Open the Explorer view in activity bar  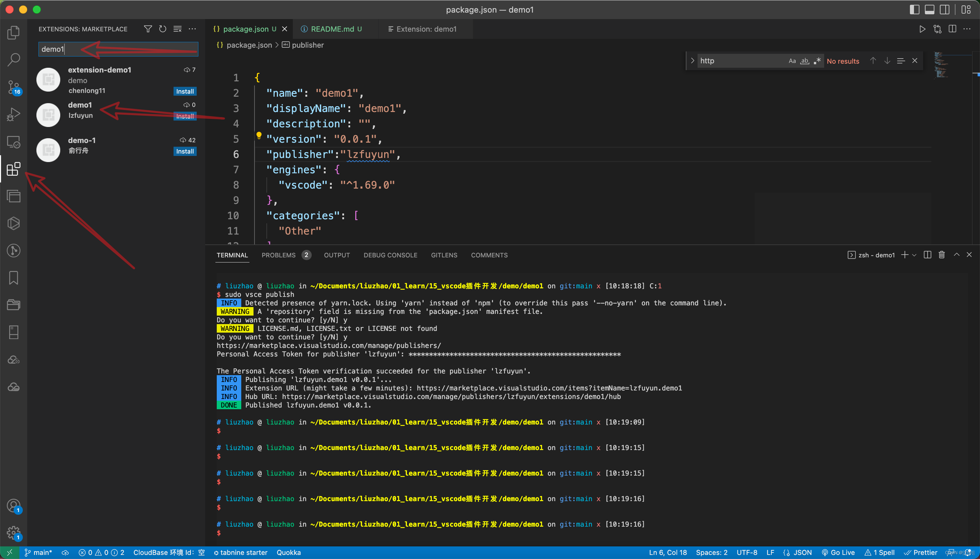[13, 32]
